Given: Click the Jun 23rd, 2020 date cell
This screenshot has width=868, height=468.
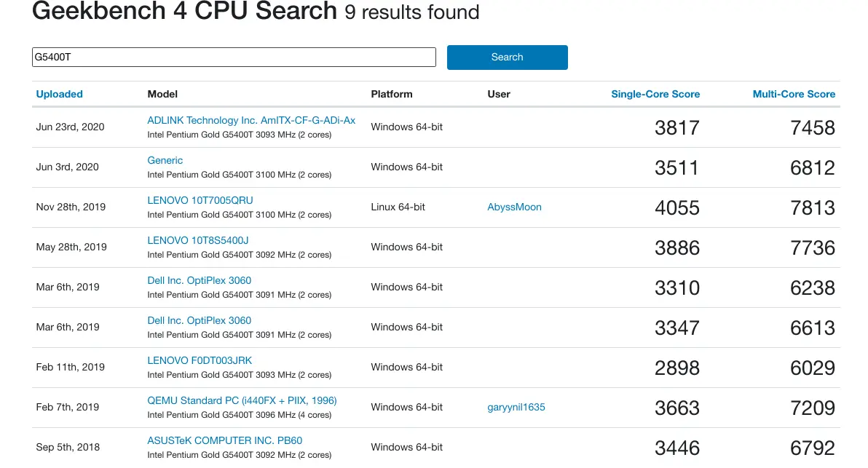Looking at the screenshot, I should coord(70,127).
